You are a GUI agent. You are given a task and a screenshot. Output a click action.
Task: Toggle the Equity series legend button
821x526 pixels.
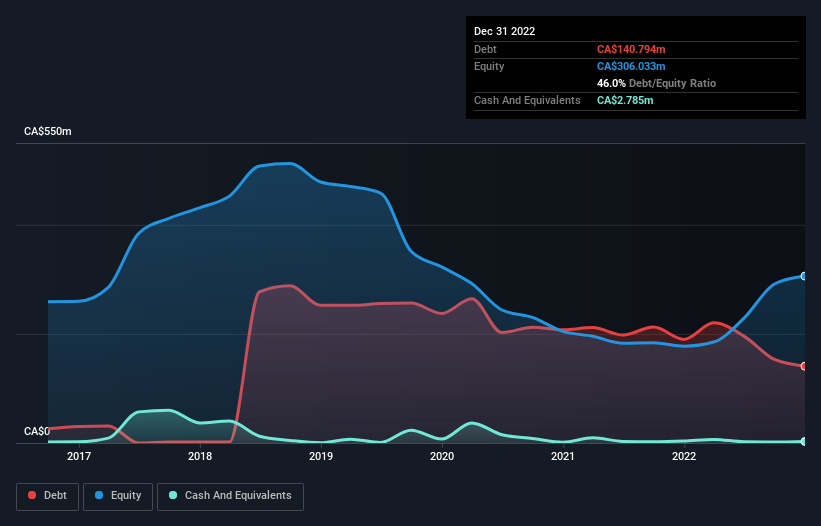(x=118, y=496)
